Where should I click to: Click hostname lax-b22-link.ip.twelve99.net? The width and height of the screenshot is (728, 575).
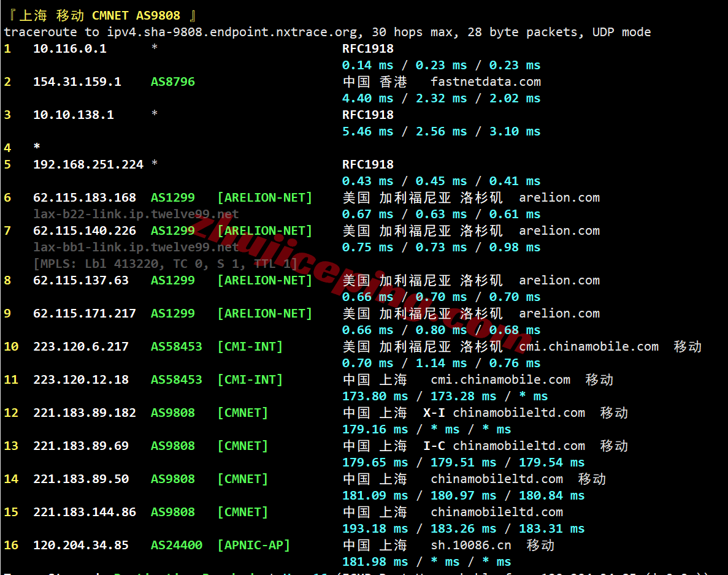(136, 214)
